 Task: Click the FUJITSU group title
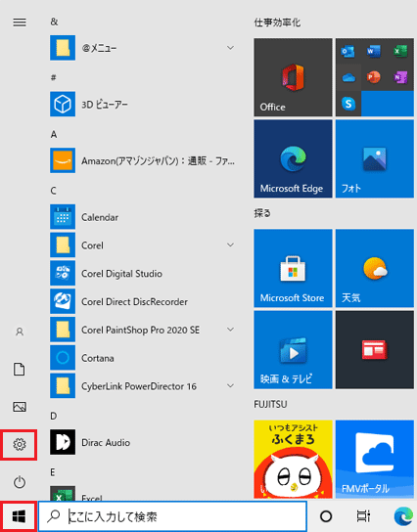270,405
